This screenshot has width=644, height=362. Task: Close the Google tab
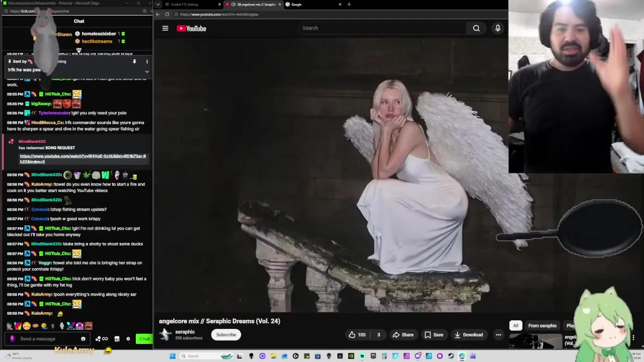point(340,5)
